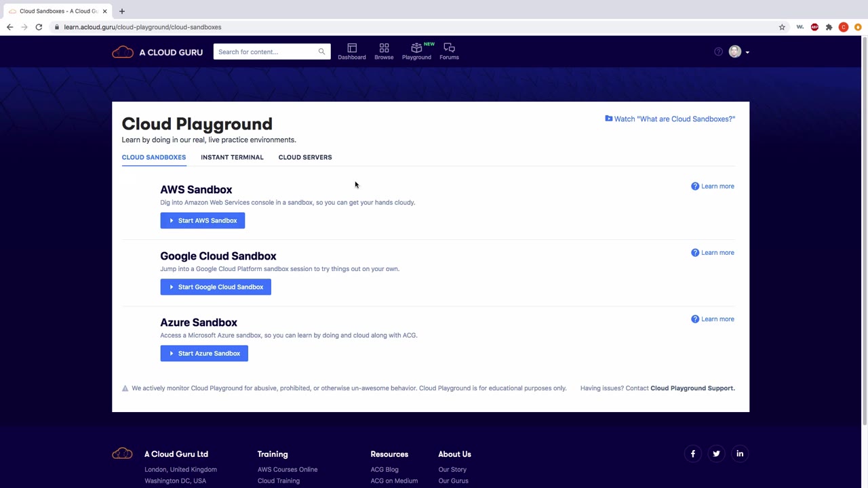The width and height of the screenshot is (868, 488).
Task: Click the Google Cloud Sandbox heading
Action: pos(218,256)
